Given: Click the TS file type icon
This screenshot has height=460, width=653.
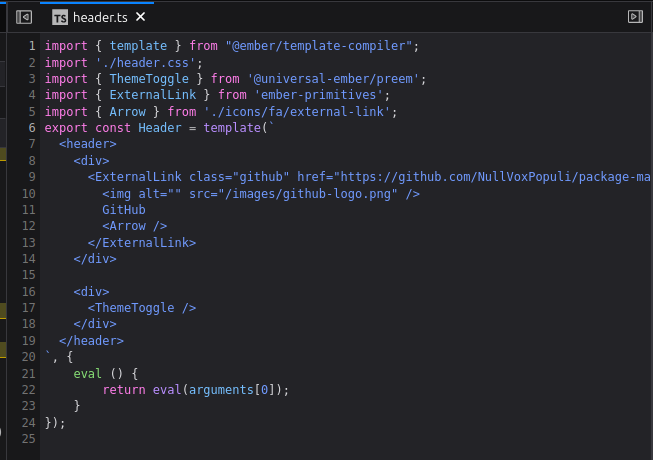Looking at the screenshot, I should pyautogui.click(x=60, y=17).
